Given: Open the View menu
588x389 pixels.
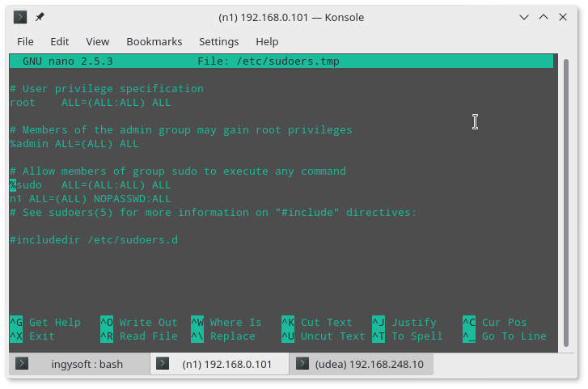Looking at the screenshot, I should [98, 41].
